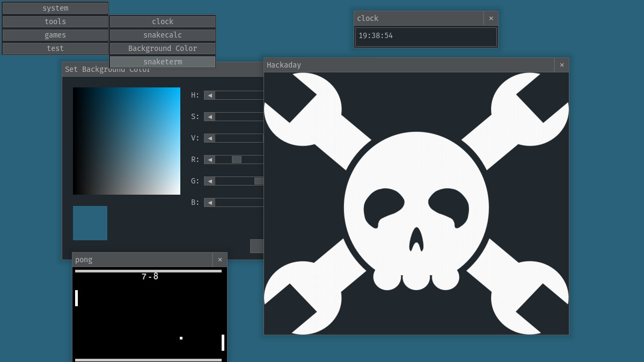644x362 pixels.
Task: Close the pong window
Action: [x=220, y=260]
